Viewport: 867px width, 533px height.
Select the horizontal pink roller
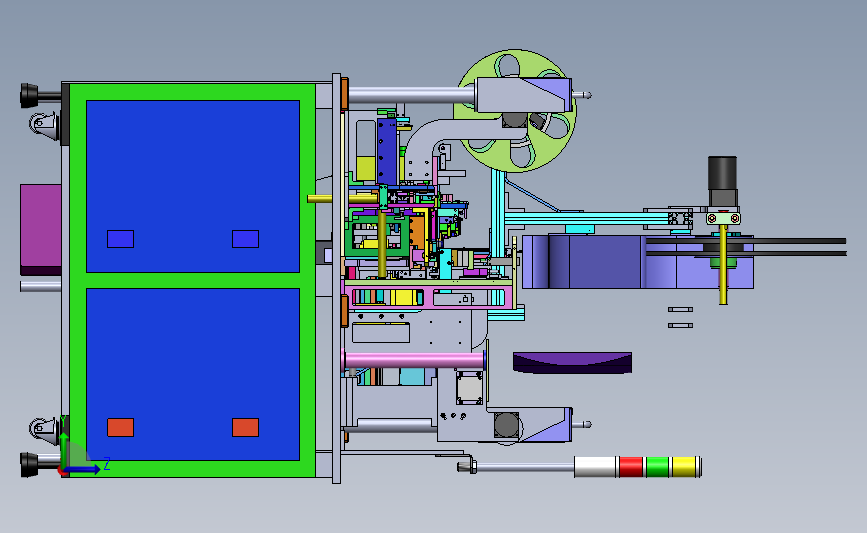pyautogui.click(x=414, y=360)
